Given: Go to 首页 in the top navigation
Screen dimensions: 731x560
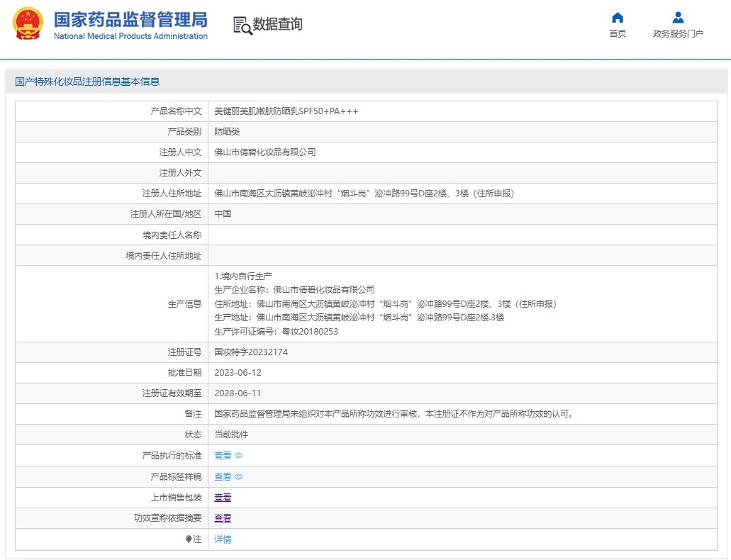Looking at the screenshot, I should pos(618,34).
